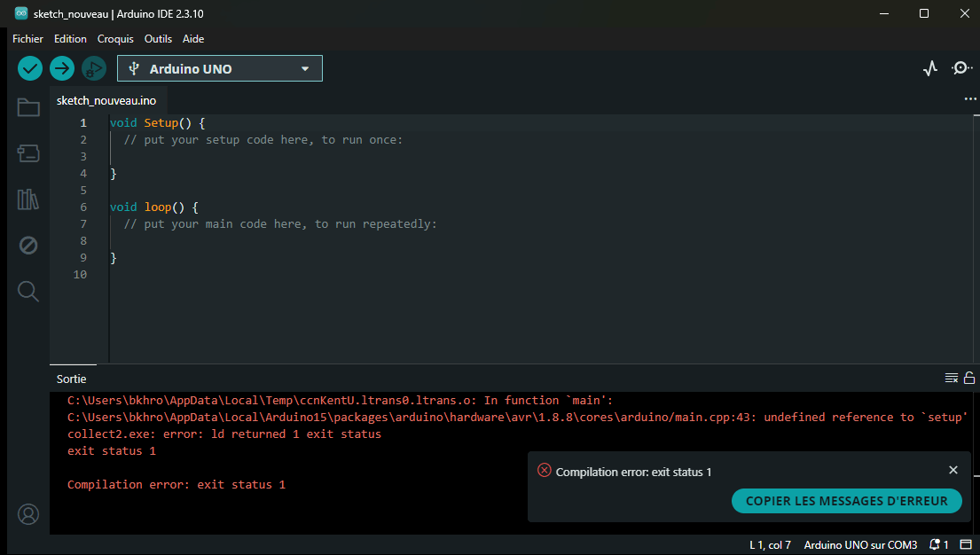980x555 pixels.
Task: Toggle the output scroll lock
Action: [x=969, y=378]
